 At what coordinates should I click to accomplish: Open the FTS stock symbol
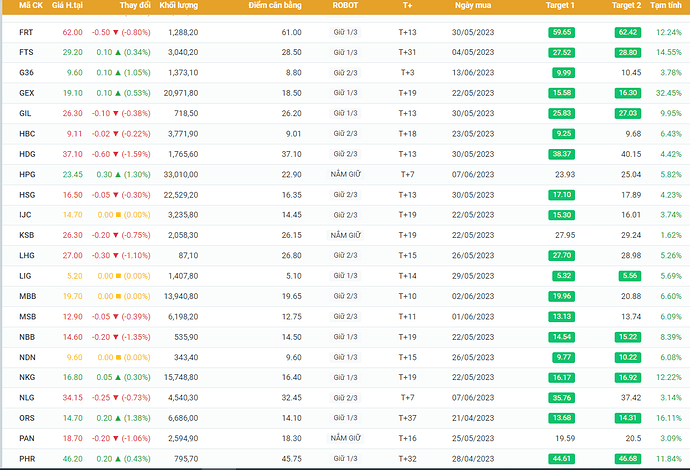point(26,52)
